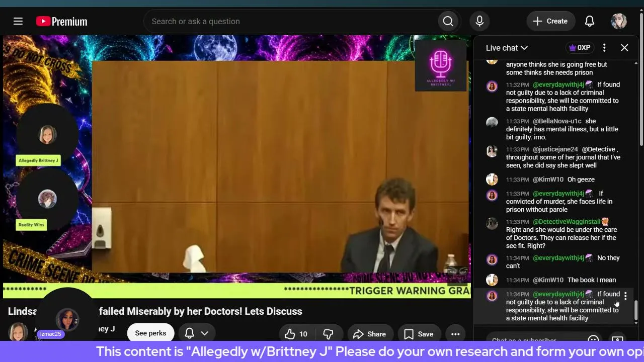This screenshot has width=644, height=362.
Task: Start voice search with the microphone
Action: (479, 21)
